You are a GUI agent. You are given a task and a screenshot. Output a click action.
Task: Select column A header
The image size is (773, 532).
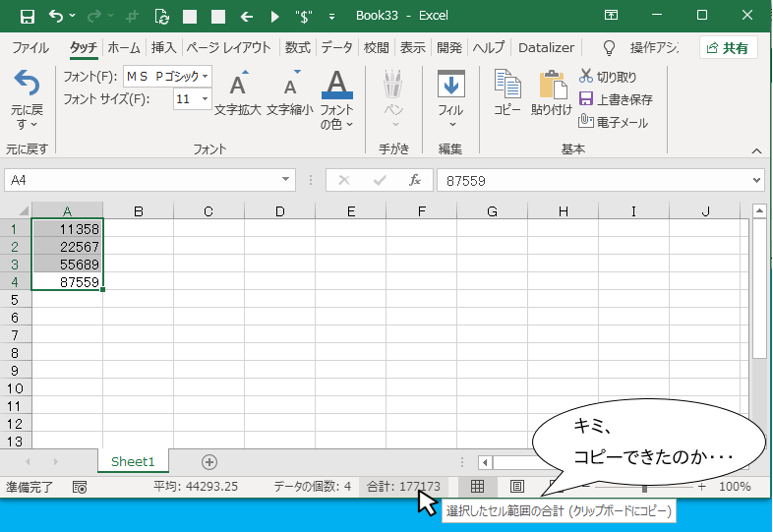(x=68, y=211)
